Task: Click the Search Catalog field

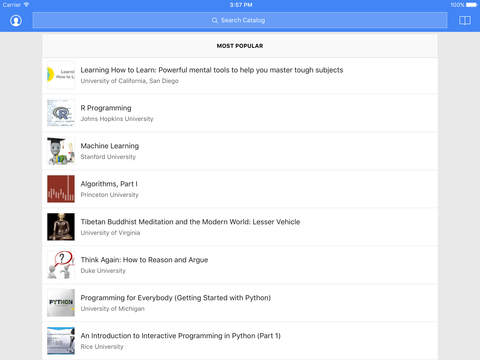Action: (240, 20)
